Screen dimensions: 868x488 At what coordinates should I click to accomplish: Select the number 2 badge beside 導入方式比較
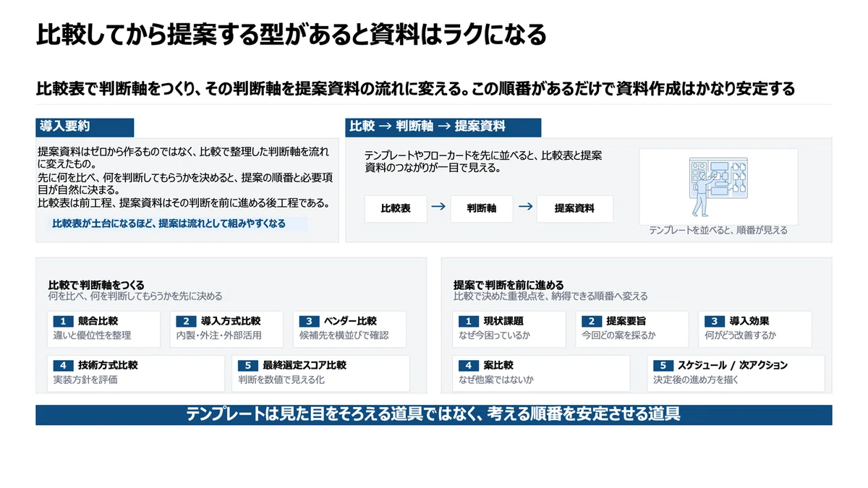(x=187, y=321)
